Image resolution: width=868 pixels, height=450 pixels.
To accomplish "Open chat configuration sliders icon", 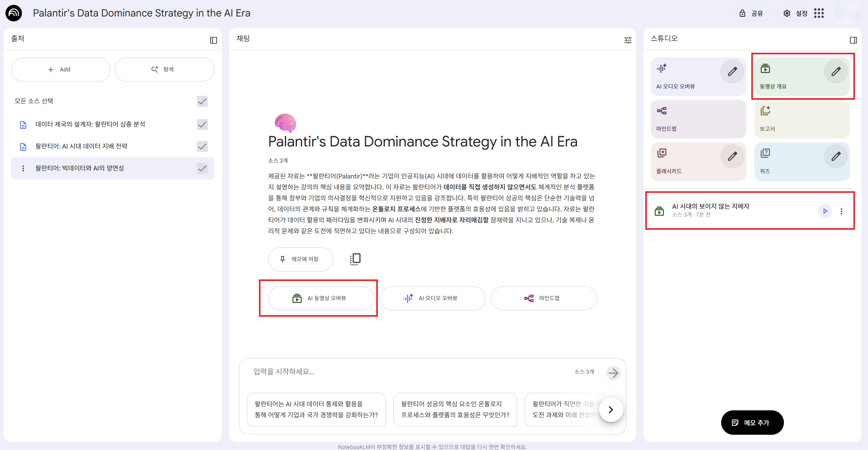I will [x=627, y=40].
